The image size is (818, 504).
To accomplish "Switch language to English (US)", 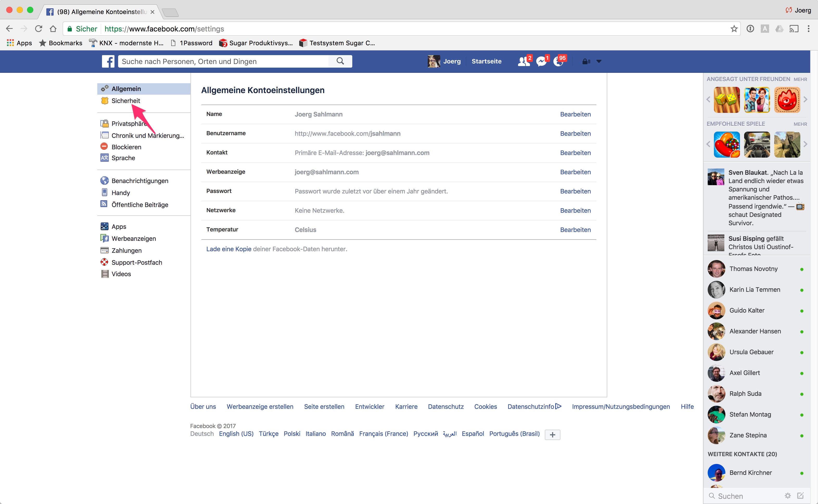I will tap(236, 434).
